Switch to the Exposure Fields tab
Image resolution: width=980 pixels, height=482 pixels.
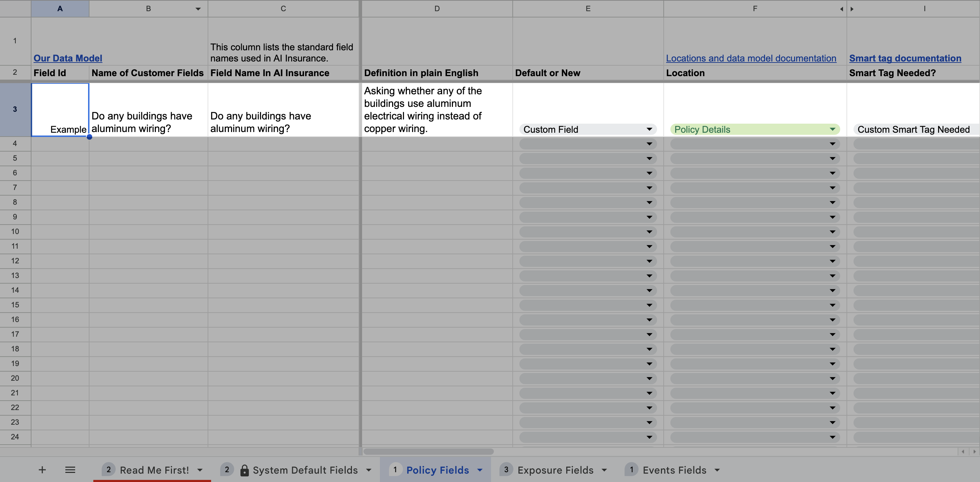pos(555,470)
